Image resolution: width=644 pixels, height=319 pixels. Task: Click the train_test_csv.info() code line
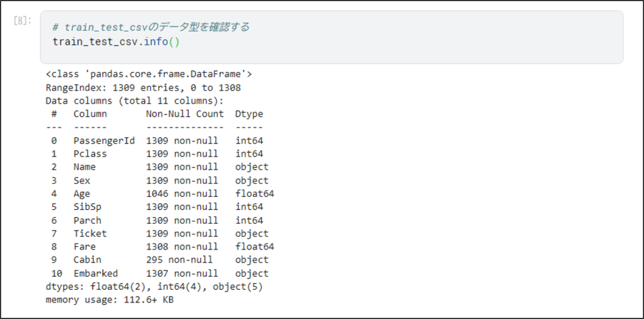[x=116, y=41]
